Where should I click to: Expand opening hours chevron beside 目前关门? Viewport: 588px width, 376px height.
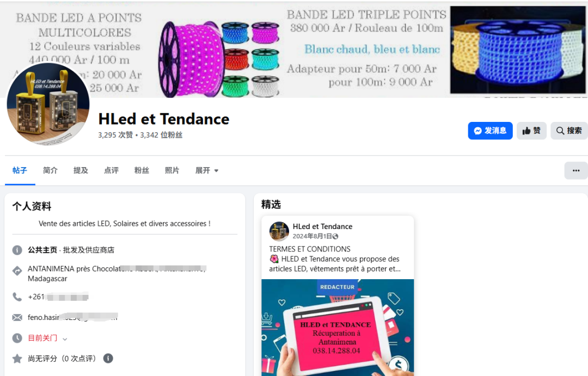65,339
